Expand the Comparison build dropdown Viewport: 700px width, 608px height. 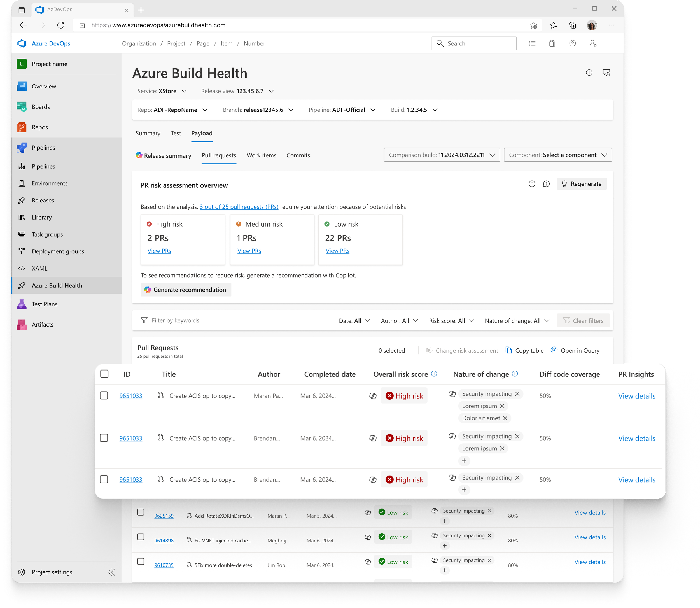pyautogui.click(x=442, y=155)
